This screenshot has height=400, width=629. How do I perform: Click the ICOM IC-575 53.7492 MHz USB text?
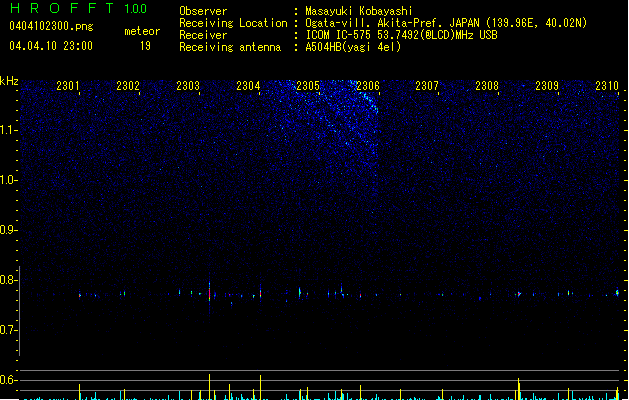point(402,35)
